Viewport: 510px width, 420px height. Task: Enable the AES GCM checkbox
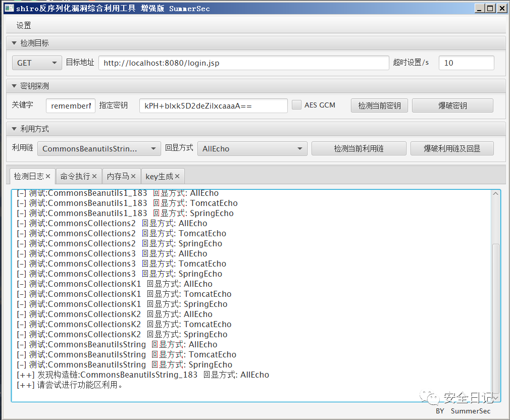coord(296,104)
